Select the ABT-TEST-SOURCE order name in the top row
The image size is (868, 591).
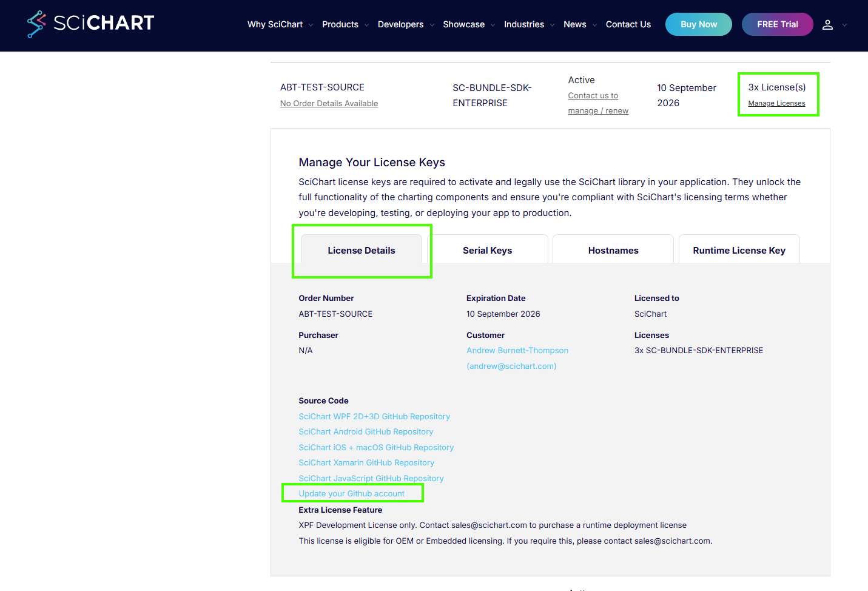click(x=322, y=87)
